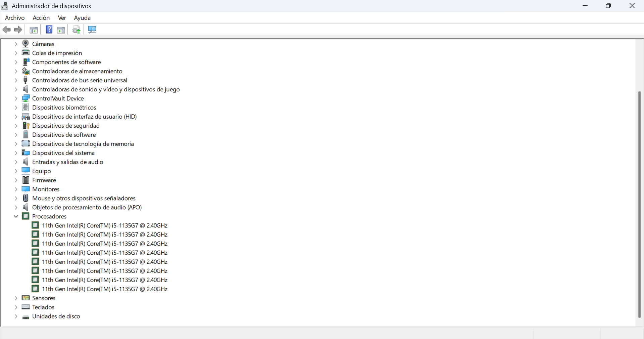644x339 pixels.
Task: Click the Dispositivos biométricos fingerprint icon
Action: click(x=26, y=107)
